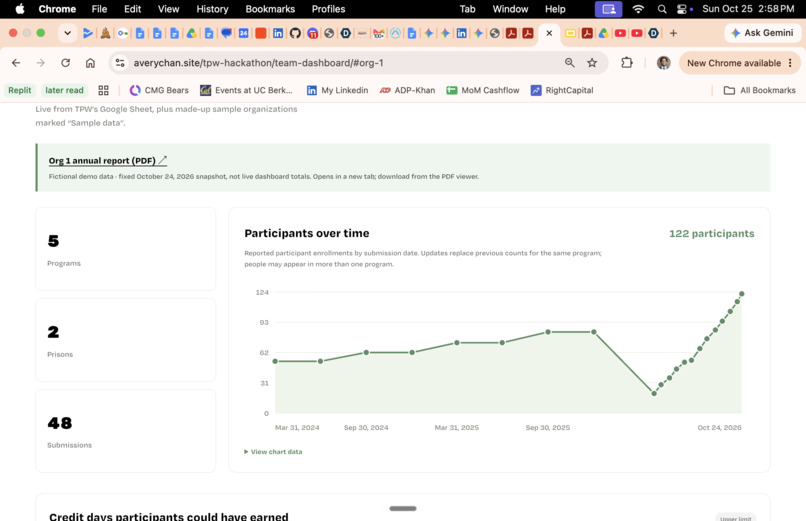Switch to the Gmail tab

point(379,33)
